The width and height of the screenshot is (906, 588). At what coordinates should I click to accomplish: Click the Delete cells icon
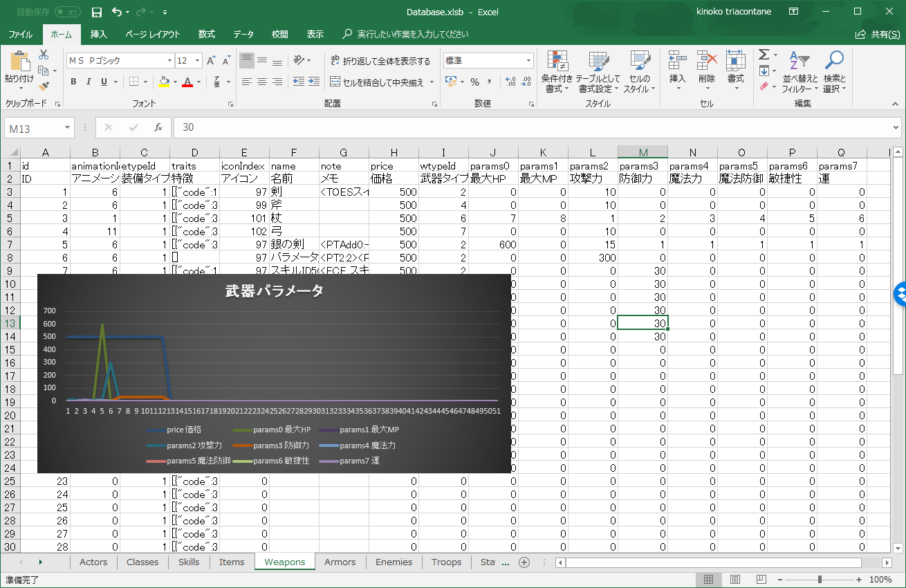tap(706, 61)
